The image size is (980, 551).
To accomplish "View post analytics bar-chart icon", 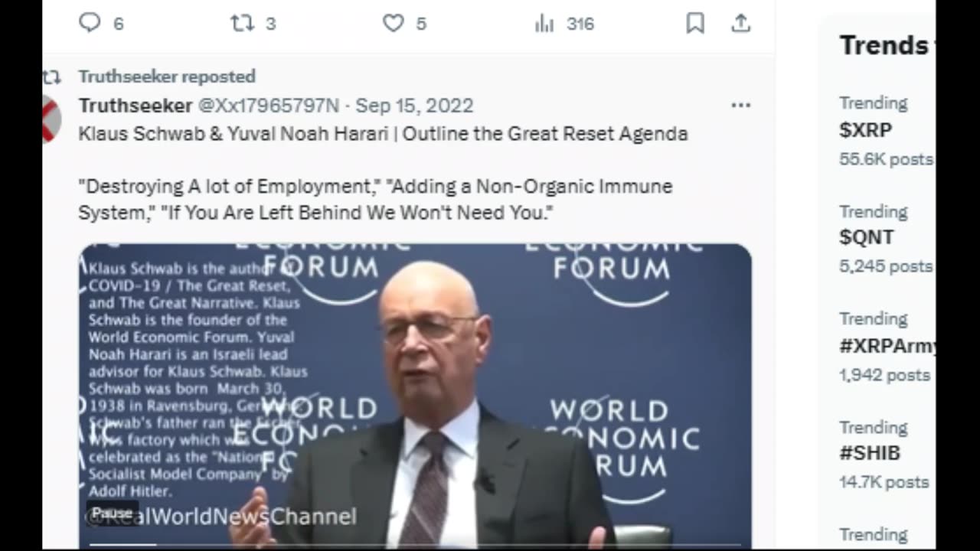I will click(x=544, y=24).
